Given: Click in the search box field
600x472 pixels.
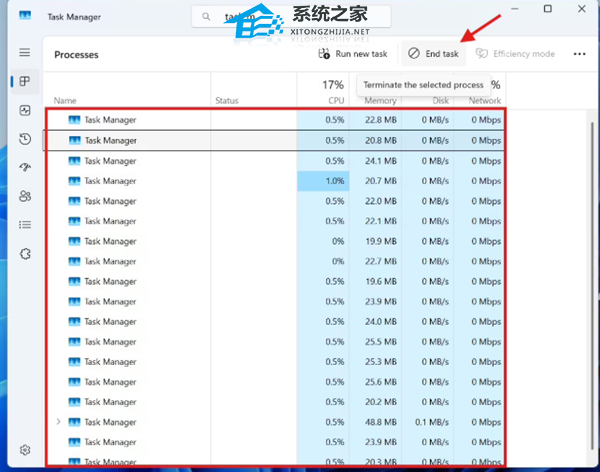Looking at the screenshot, I should (291, 16).
